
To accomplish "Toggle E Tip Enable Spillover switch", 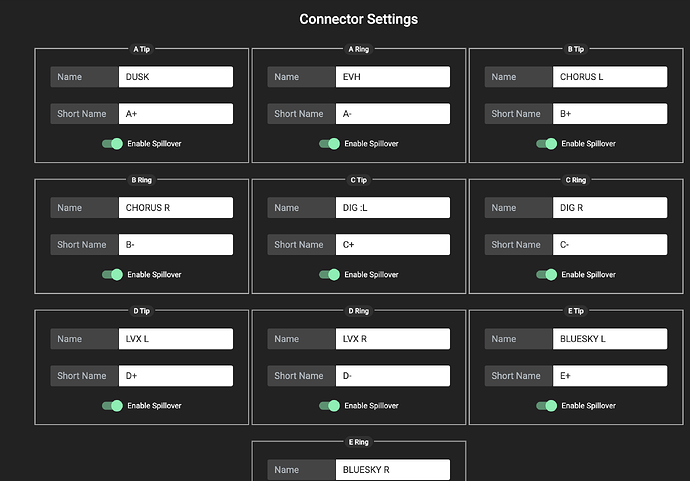I will (x=546, y=406).
